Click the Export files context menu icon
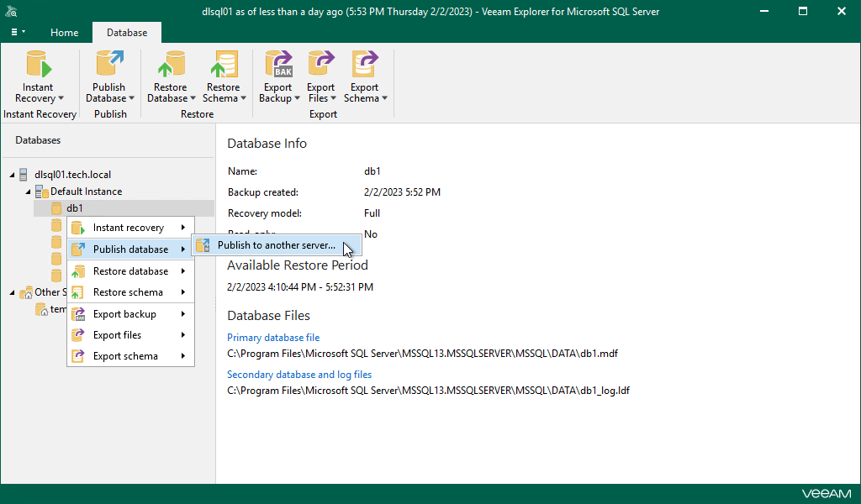This screenshot has height=504, width=861. tap(78, 335)
